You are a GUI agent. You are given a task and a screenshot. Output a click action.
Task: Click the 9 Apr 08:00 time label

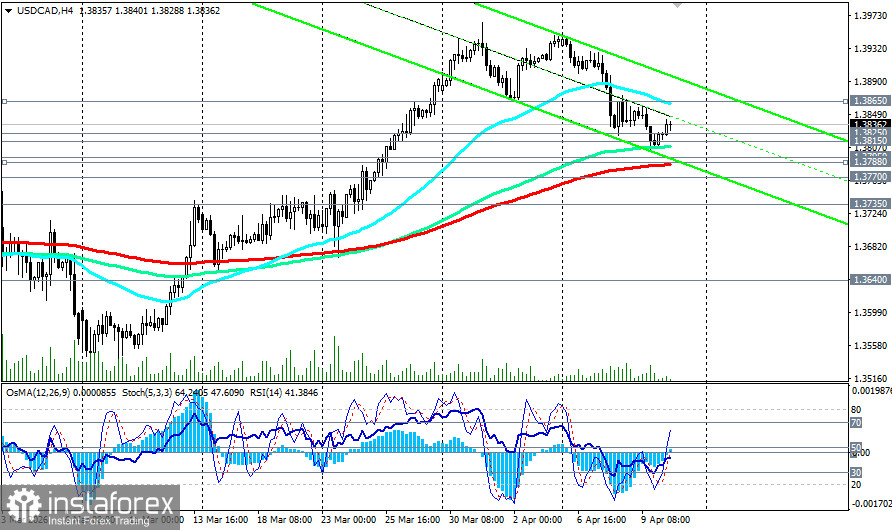pos(665,520)
